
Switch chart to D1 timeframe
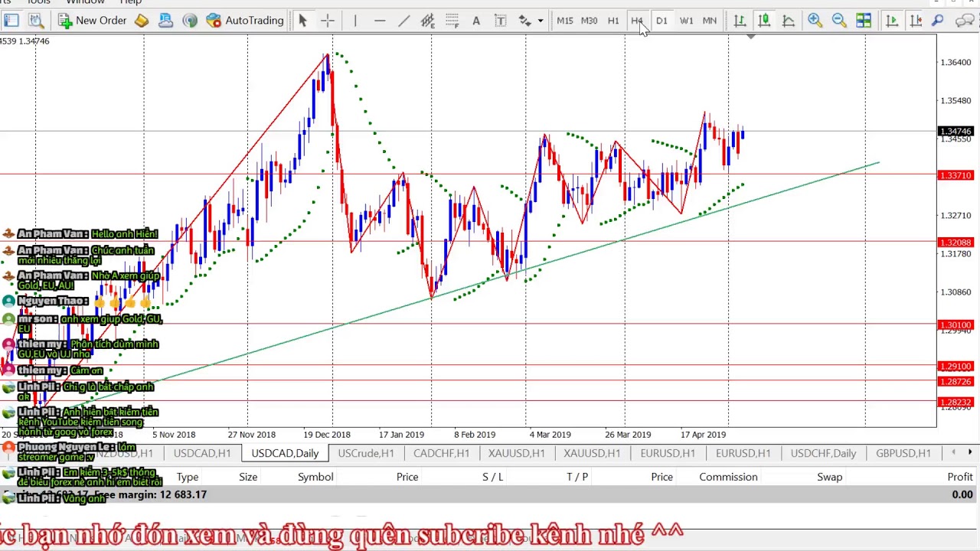pos(661,21)
